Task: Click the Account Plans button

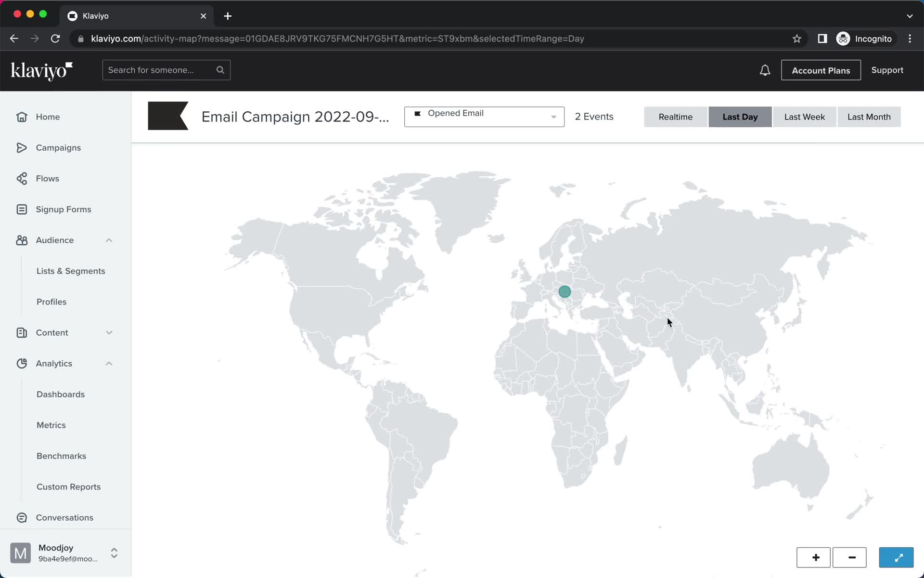Action: pos(820,69)
